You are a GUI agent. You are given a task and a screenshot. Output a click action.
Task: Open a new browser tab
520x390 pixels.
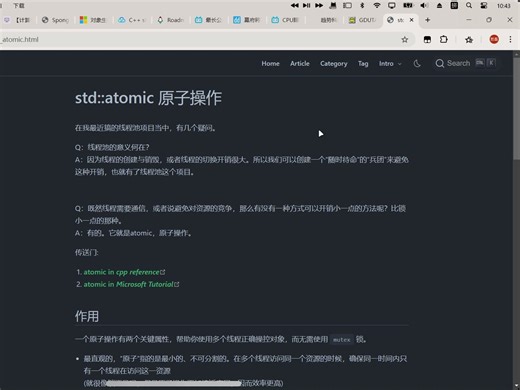[427, 20]
